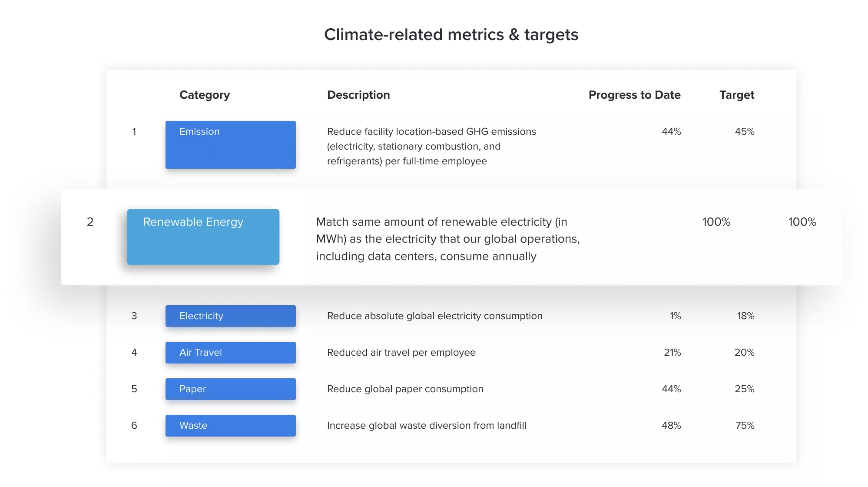Click the Increase global waste diversion text

point(426,426)
